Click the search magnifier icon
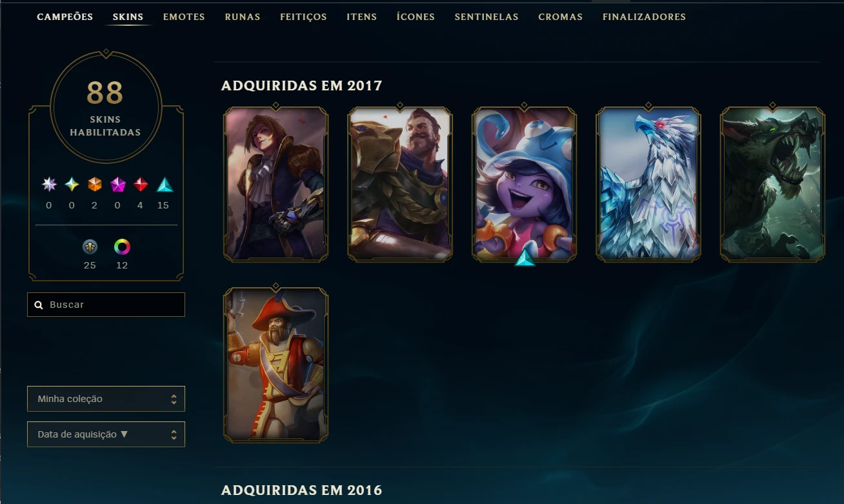This screenshot has height=504, width=844. coord(39,305)
